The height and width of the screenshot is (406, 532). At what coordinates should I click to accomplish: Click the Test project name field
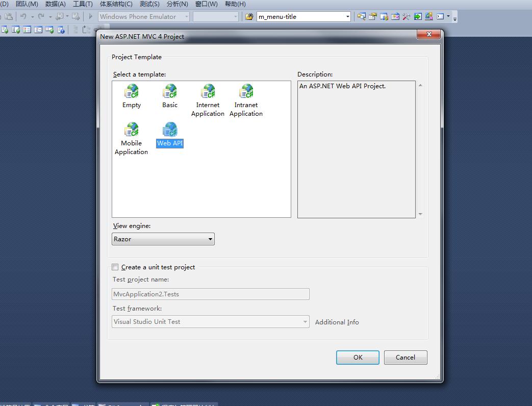coord(210,294)
